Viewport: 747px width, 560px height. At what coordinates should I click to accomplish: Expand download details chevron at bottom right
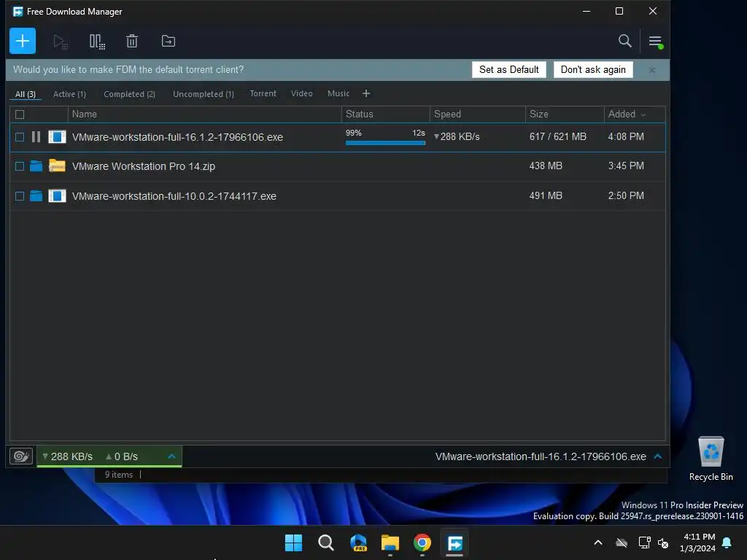658,456
